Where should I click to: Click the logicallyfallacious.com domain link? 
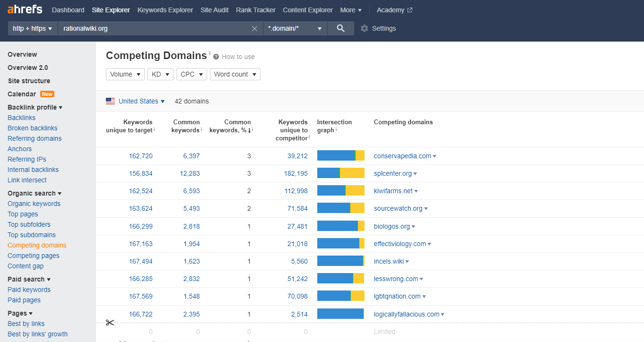tap(407, 314)
